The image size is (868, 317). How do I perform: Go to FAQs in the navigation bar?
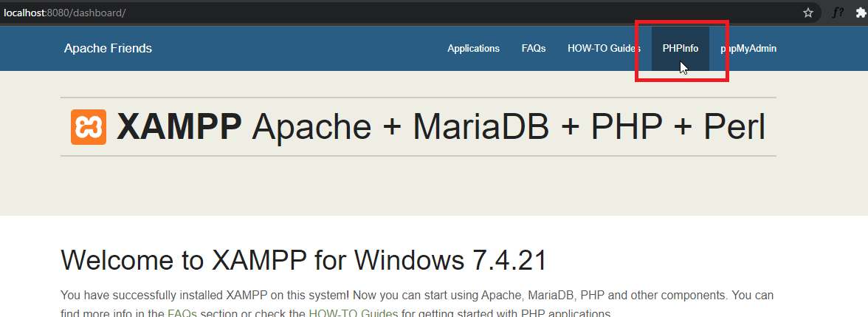point(534,49)
